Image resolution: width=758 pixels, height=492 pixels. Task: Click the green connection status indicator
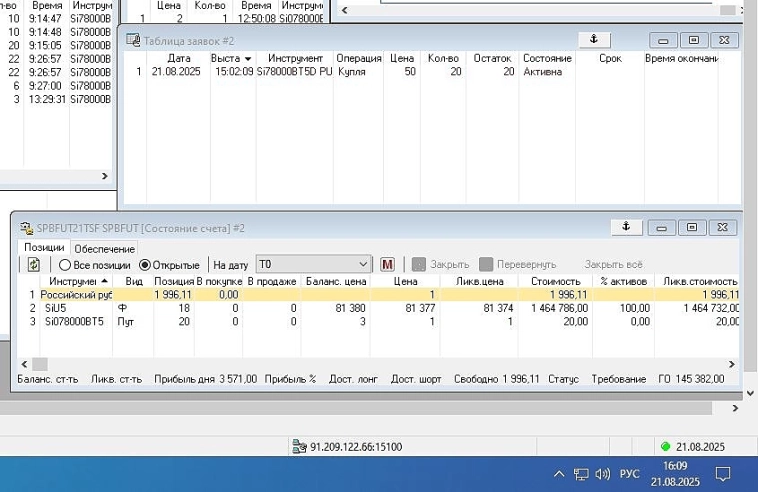665,447
